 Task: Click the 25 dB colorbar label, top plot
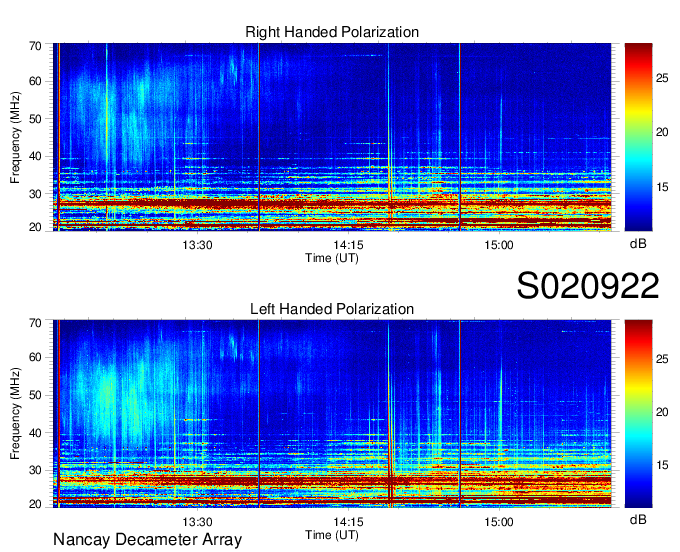pos(662,78)
